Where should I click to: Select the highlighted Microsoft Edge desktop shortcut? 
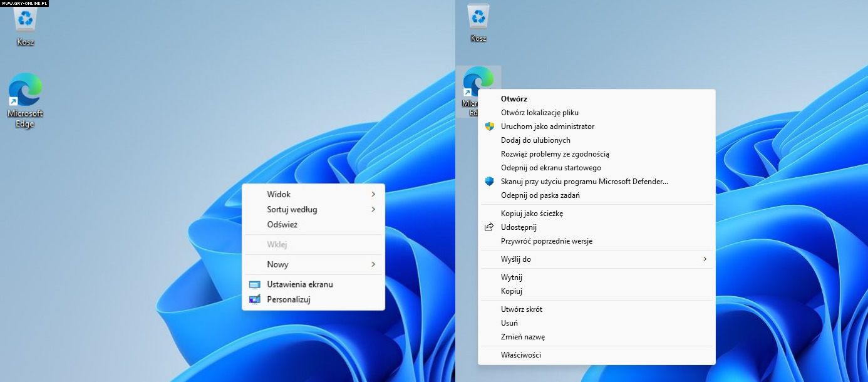click(x=478, y=83)
